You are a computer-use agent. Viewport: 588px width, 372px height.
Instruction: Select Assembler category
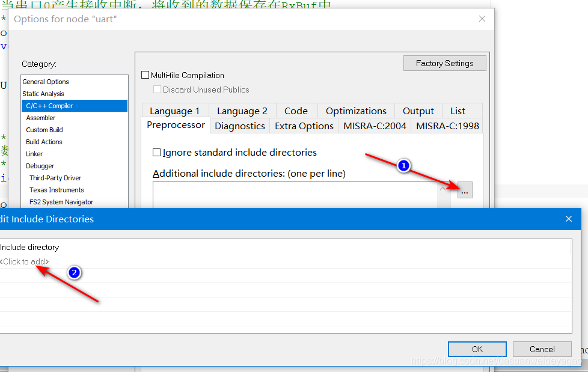[x=74, y=118]
